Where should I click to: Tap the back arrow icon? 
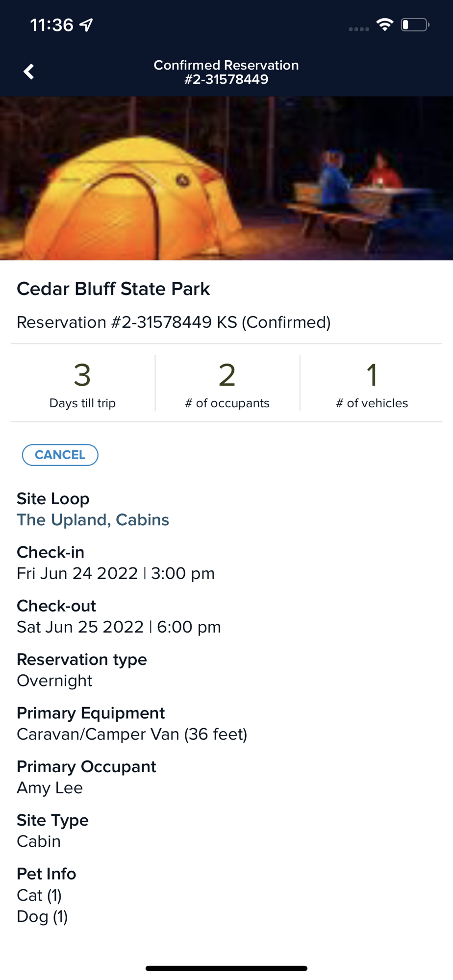click(x=29, y=72)
